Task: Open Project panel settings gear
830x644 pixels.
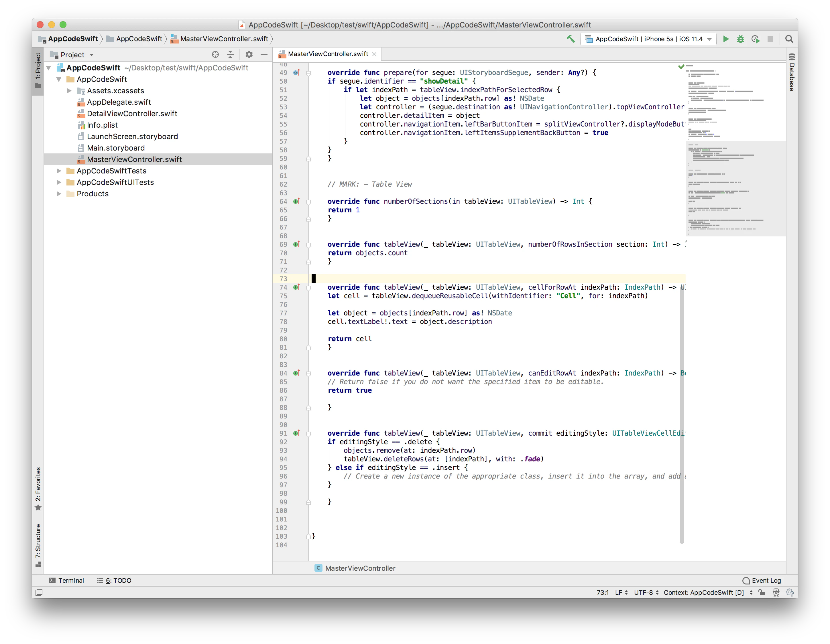Action: [249, 54]
